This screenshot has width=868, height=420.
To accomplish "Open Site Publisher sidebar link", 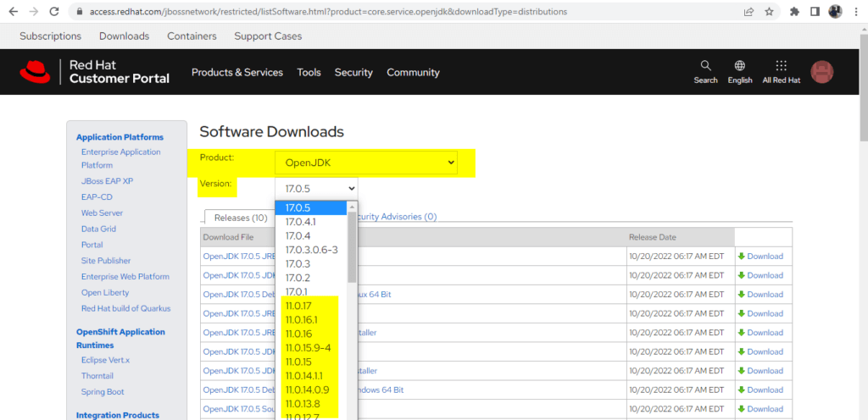I will pyautogui.click(x=106, y=260).
